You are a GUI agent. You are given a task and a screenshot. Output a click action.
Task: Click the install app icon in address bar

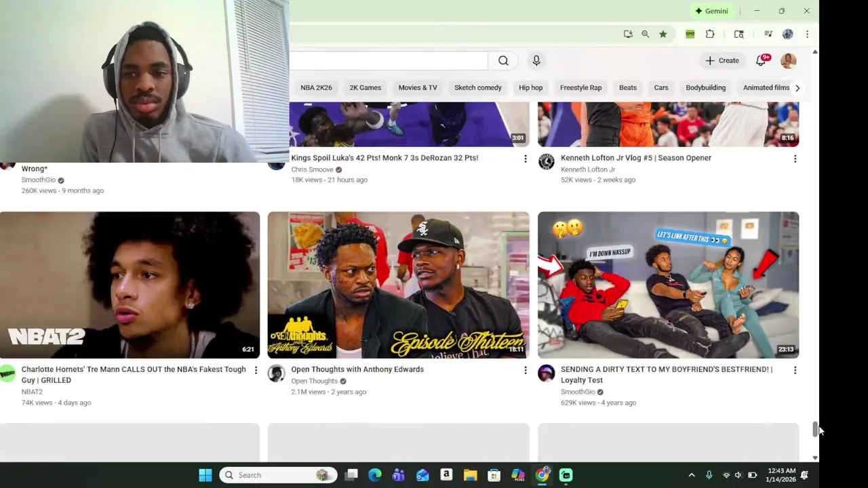628,34
